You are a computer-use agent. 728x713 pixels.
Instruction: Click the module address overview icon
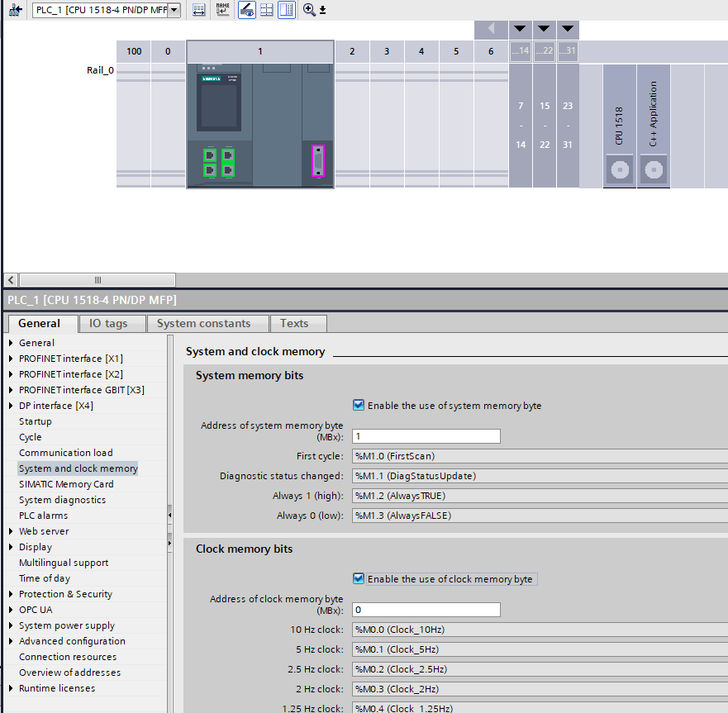[198, 10]
